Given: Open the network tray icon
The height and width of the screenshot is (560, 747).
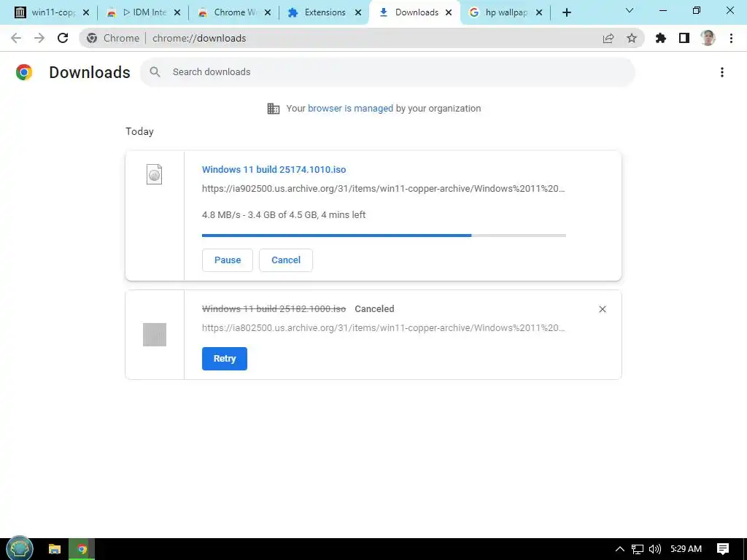Looking at the screenshot, I should 638,550.
